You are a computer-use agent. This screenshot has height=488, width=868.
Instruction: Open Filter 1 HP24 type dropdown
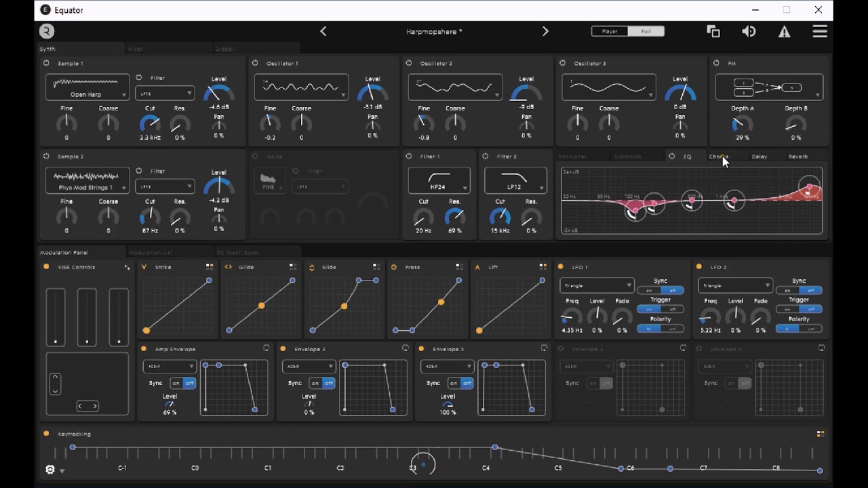439,180
